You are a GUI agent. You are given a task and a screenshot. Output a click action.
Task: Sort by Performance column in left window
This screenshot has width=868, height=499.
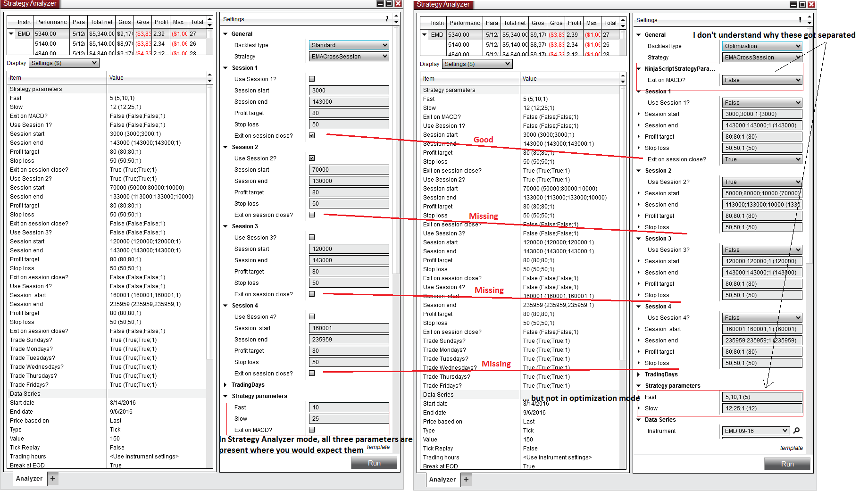click(51, 22)
